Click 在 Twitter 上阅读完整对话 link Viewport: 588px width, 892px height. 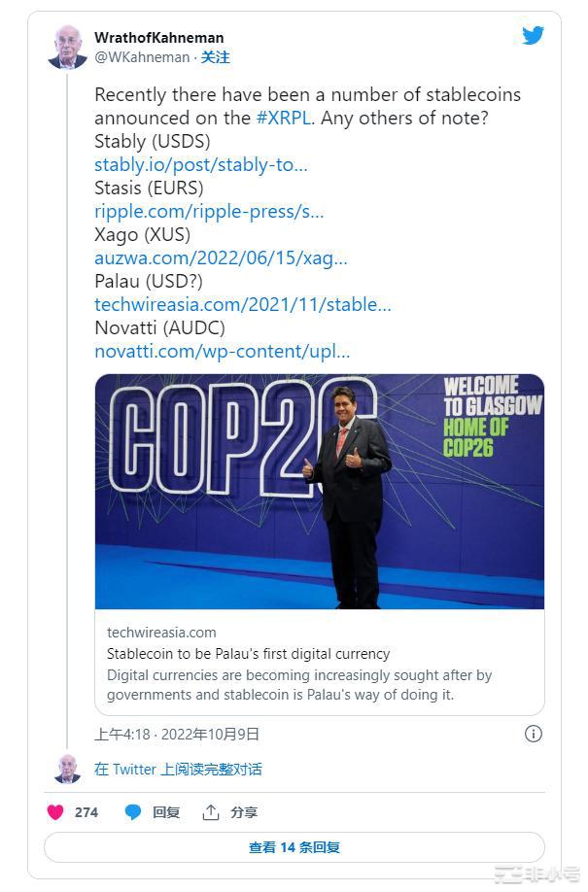(178, 769)
